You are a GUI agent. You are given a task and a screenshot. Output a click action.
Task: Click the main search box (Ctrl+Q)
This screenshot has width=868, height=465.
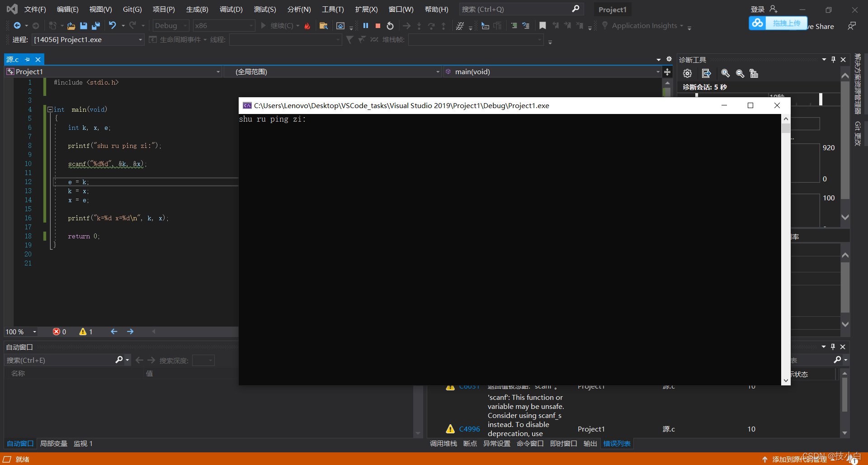coord(521,9)
